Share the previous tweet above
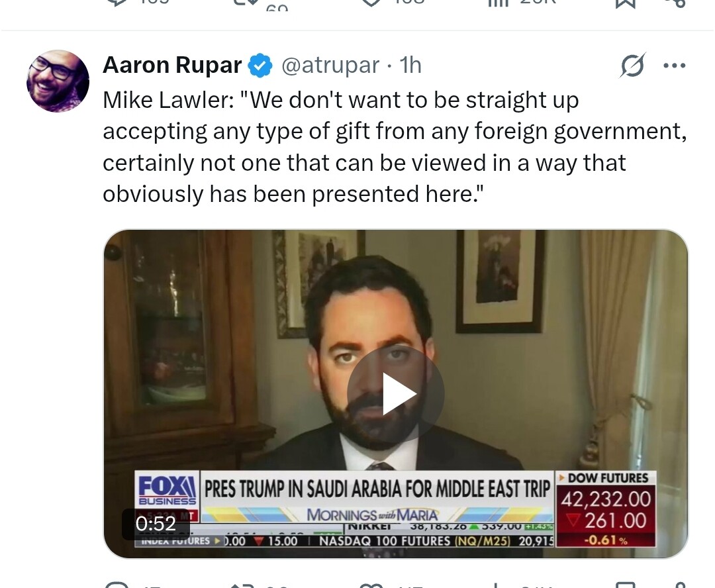Image resolution: width=715 pixels, height=588 pixels. (679, 3)
